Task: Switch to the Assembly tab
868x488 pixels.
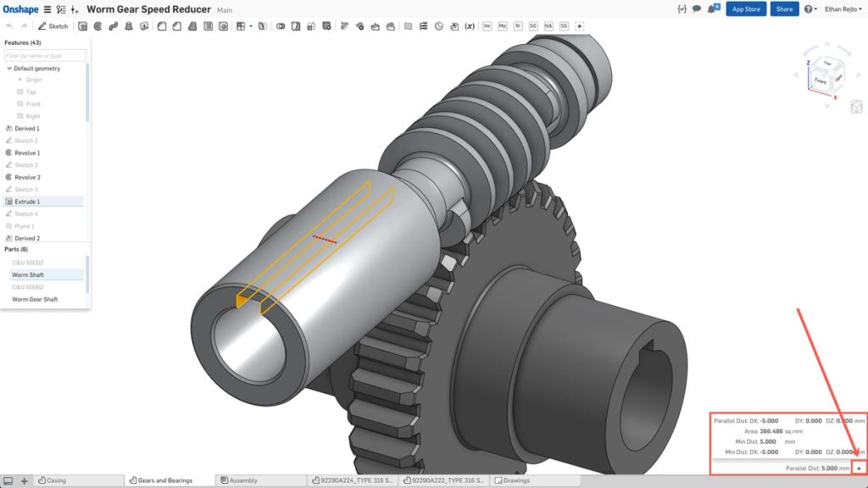Action: coord(246,480)
